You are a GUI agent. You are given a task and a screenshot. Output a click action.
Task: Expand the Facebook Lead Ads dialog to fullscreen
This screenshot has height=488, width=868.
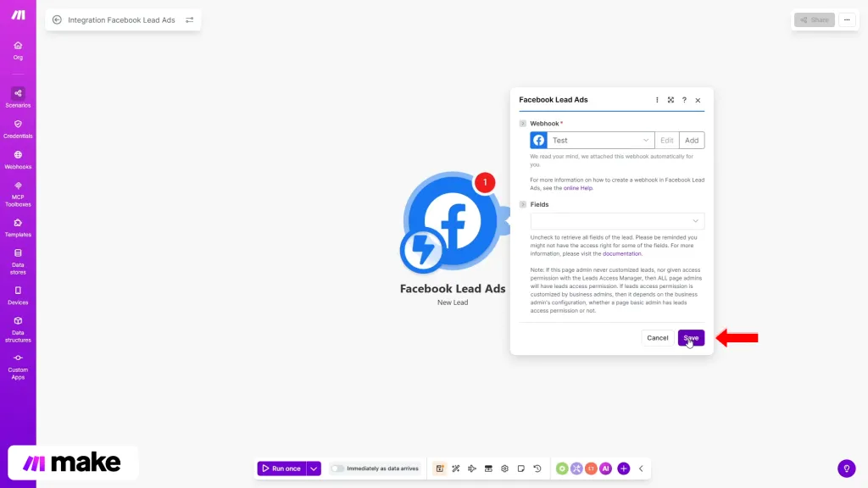(x=670, y=100)
